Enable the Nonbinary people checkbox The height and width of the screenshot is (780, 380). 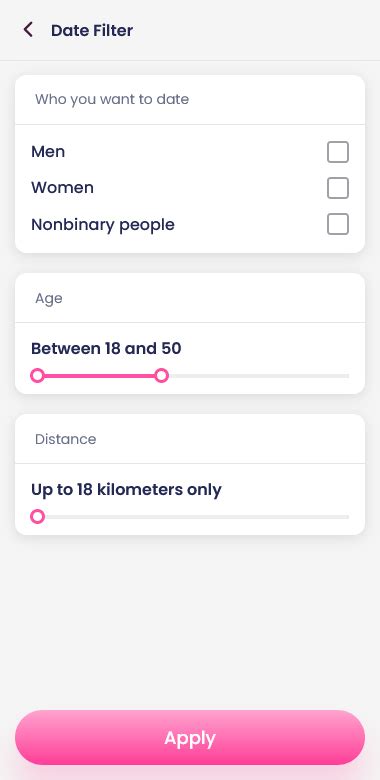point(338,224)
